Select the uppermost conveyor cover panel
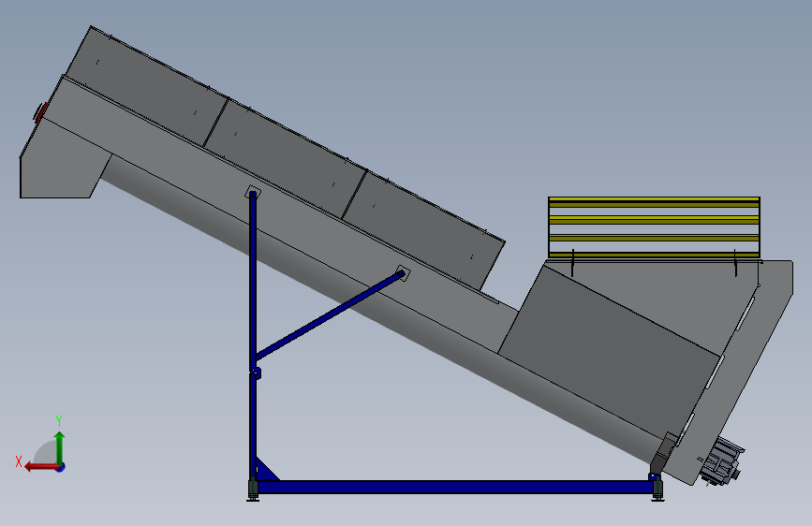Image resolution: width=812 pixels, height=526 pixels. (x=146, y=86)
